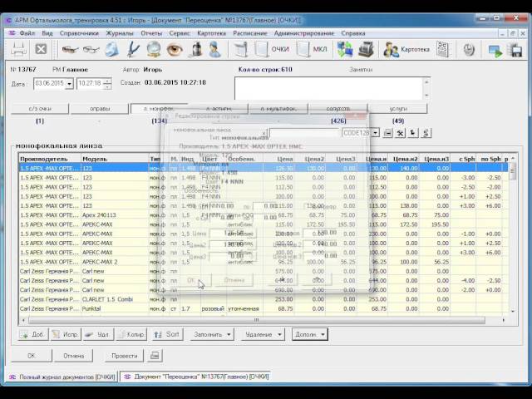Viewport: 532px width, 399px height.
Task: Click the Копир. copy row button
Action: [131, 334]
